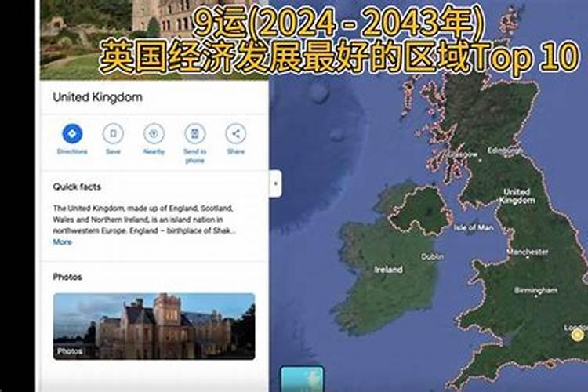Open Nearby search icon
This screenshot has width=588, height=392.
[154, 133]
